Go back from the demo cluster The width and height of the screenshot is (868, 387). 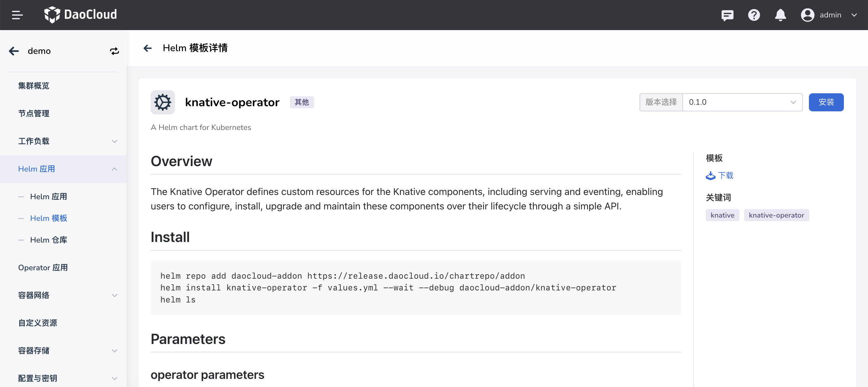tap(14, 51)
